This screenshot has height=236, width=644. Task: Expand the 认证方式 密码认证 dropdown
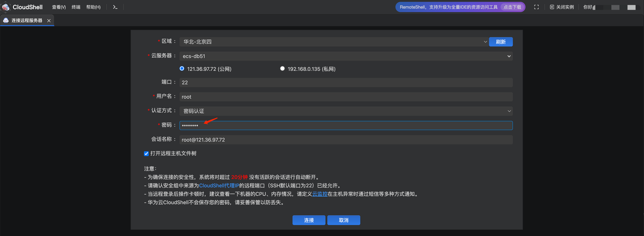coord(346,111)
